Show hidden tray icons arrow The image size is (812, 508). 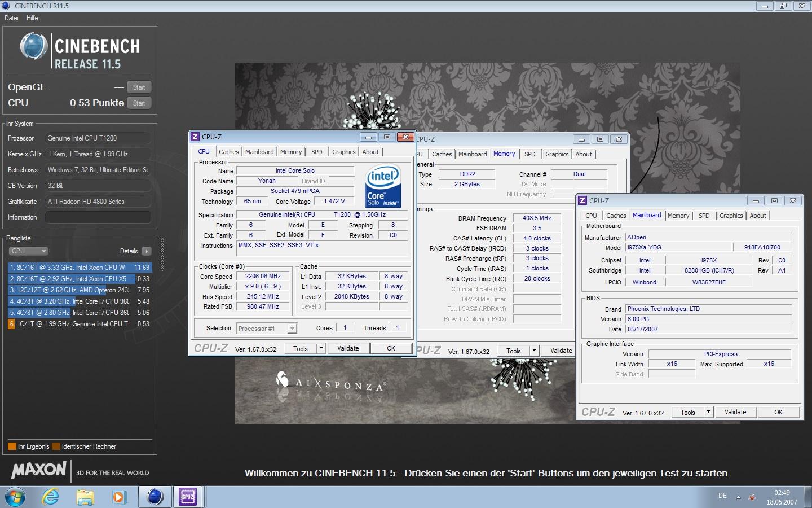pos(738,497)
